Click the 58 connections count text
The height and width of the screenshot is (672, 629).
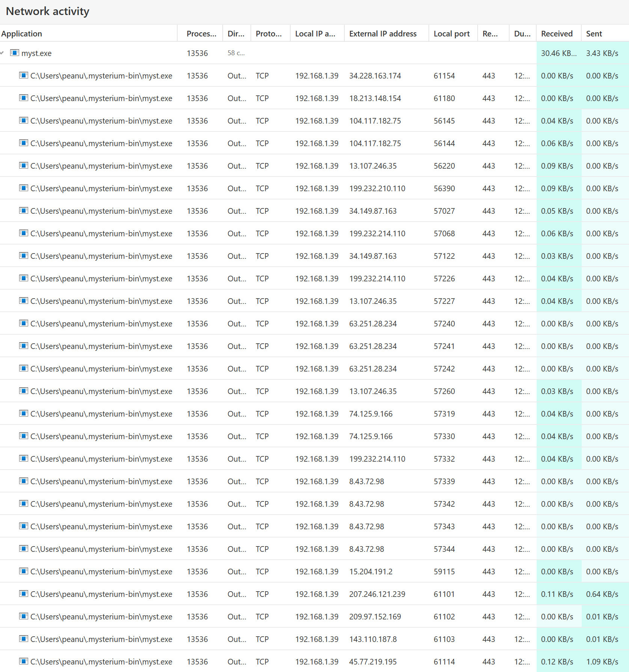(x=236, y=53)
